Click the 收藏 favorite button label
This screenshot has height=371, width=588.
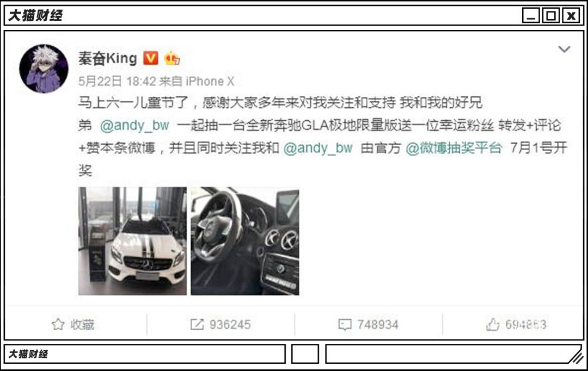click(x=83, y=325)
